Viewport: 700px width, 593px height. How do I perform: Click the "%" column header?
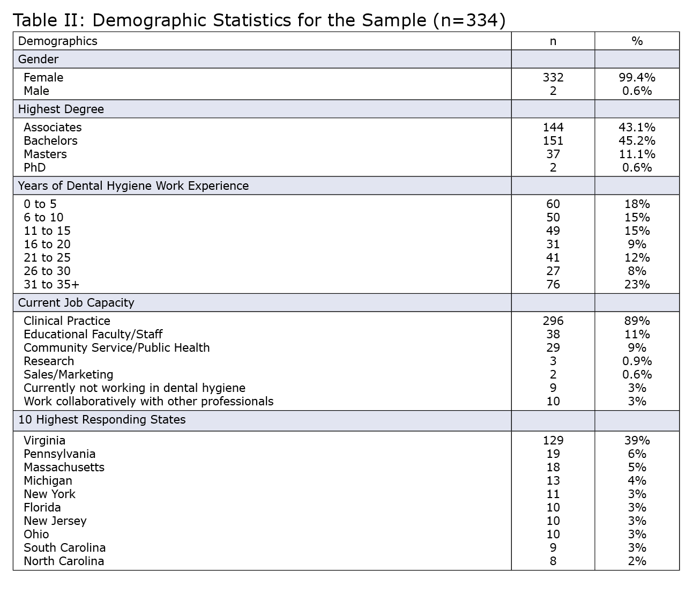(637, 41)
